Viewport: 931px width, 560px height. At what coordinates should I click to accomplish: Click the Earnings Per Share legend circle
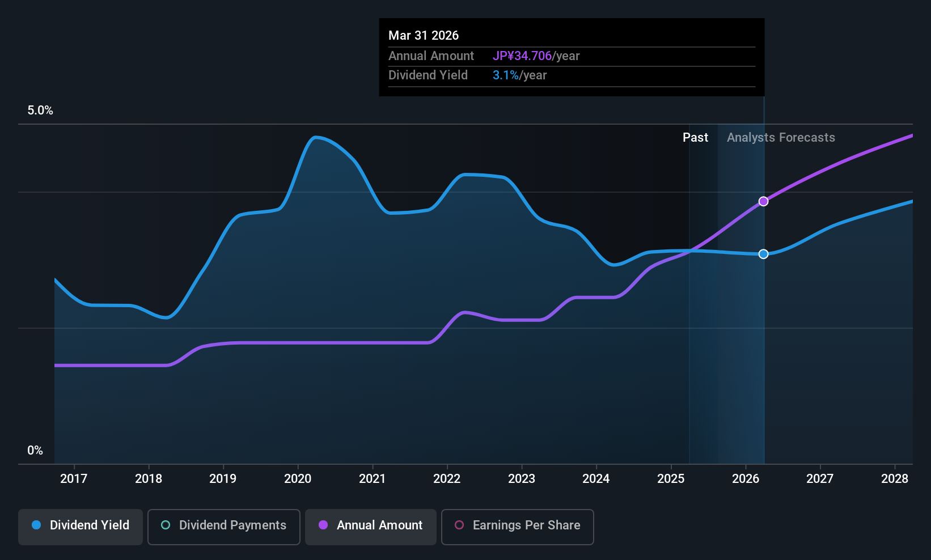click(459, 525)
